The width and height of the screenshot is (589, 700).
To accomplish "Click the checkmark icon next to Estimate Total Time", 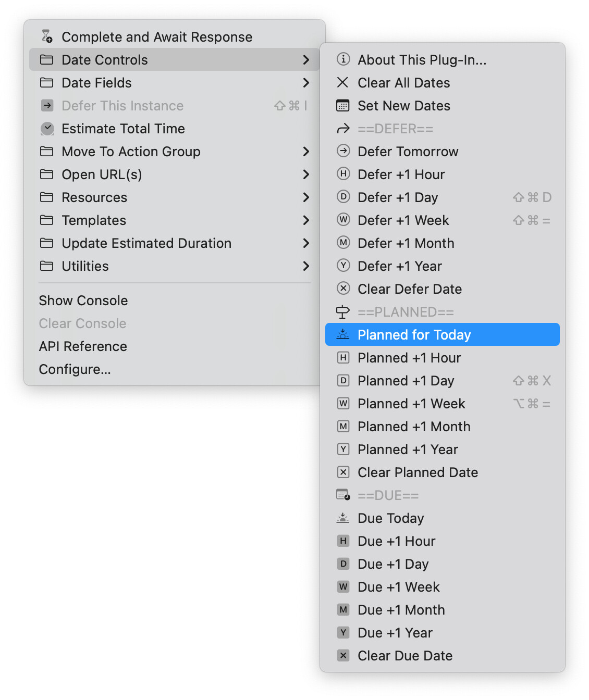I will [x=47, y=129].
